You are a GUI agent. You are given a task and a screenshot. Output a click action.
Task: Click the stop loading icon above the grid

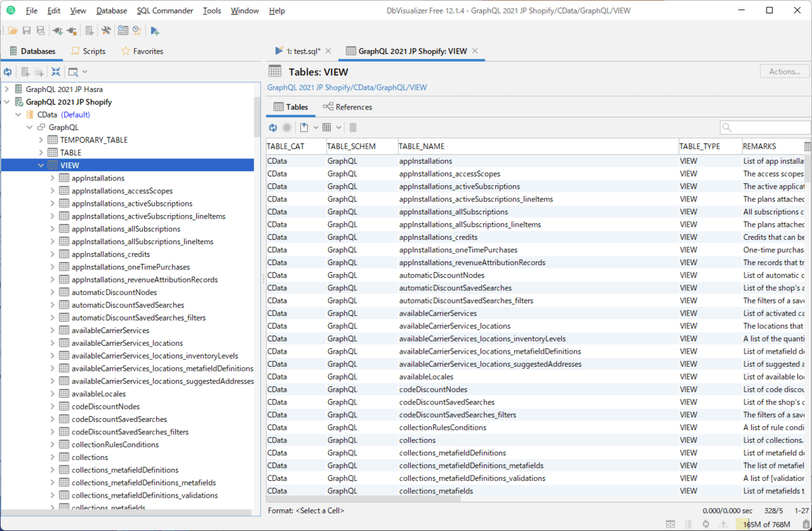(288, 127)
